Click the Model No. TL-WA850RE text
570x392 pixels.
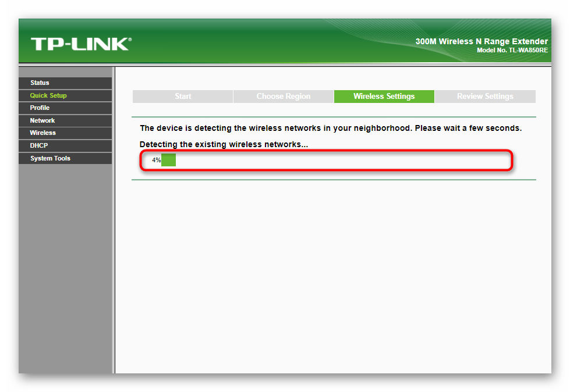(x=512, y=51)
